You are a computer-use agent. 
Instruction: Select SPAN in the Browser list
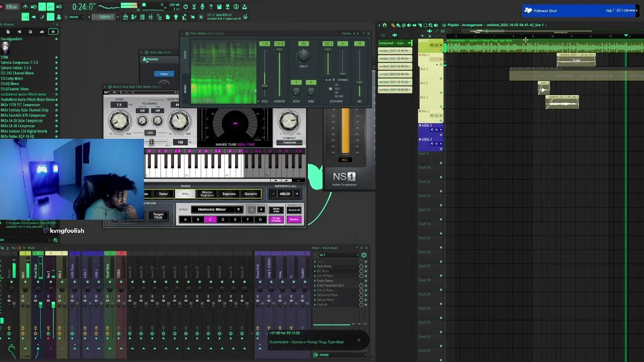click(5, 57)
